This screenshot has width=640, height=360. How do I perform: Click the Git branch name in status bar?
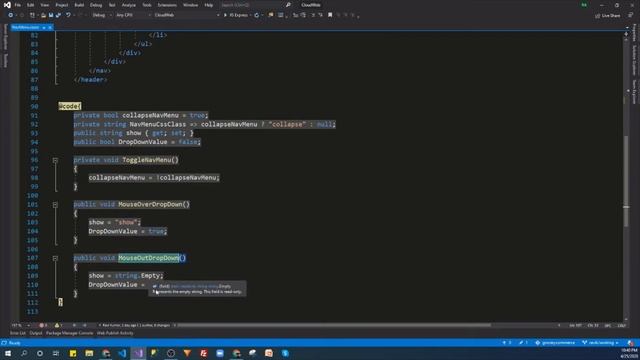tap(600, 343)
